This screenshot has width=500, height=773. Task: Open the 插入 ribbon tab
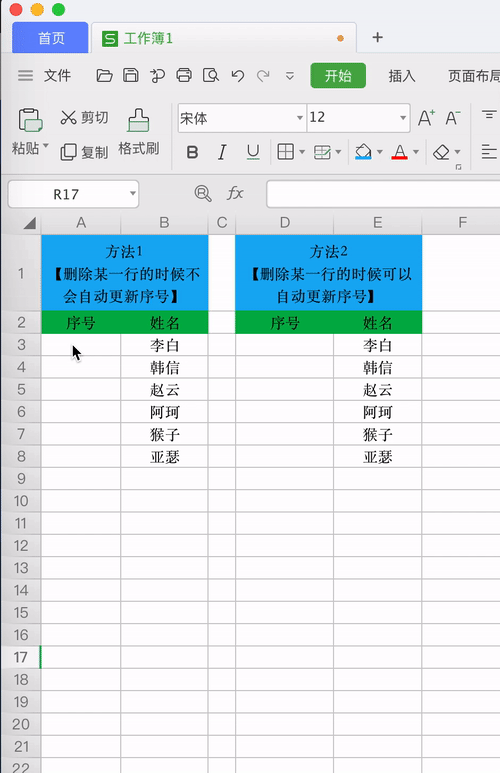click(x=402, y=76)
